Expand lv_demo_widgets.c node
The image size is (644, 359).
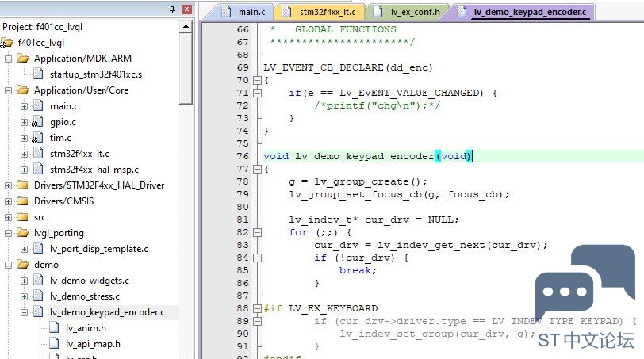(x=25, y=281)
